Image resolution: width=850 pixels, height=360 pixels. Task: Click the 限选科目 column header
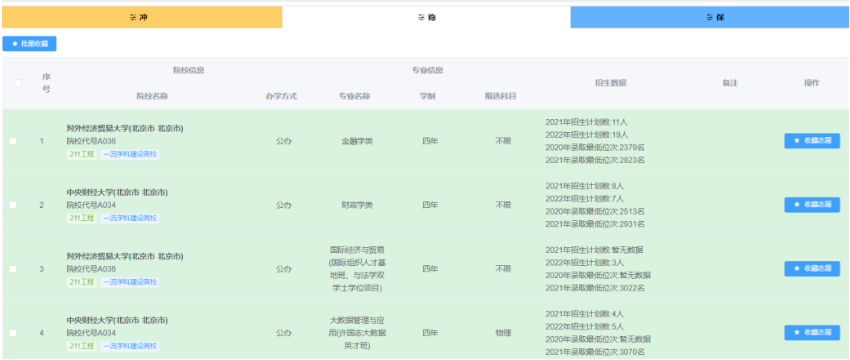pos(500,96)
